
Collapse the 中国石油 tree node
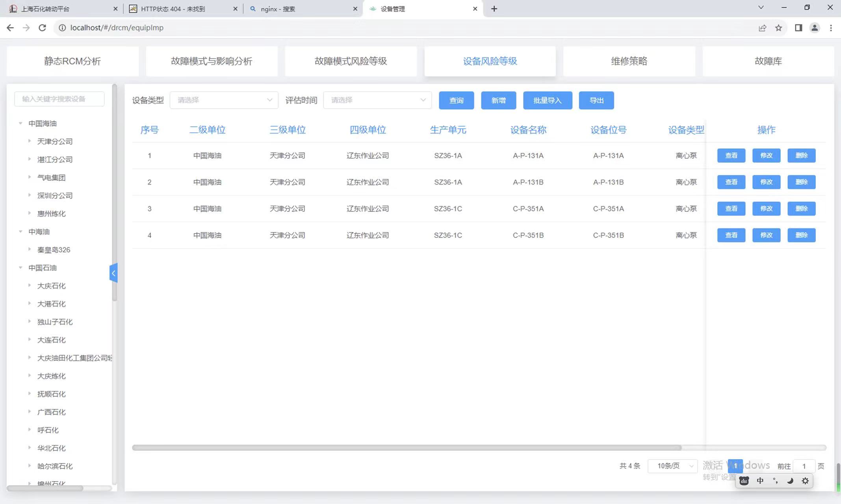tap(20, 267)
